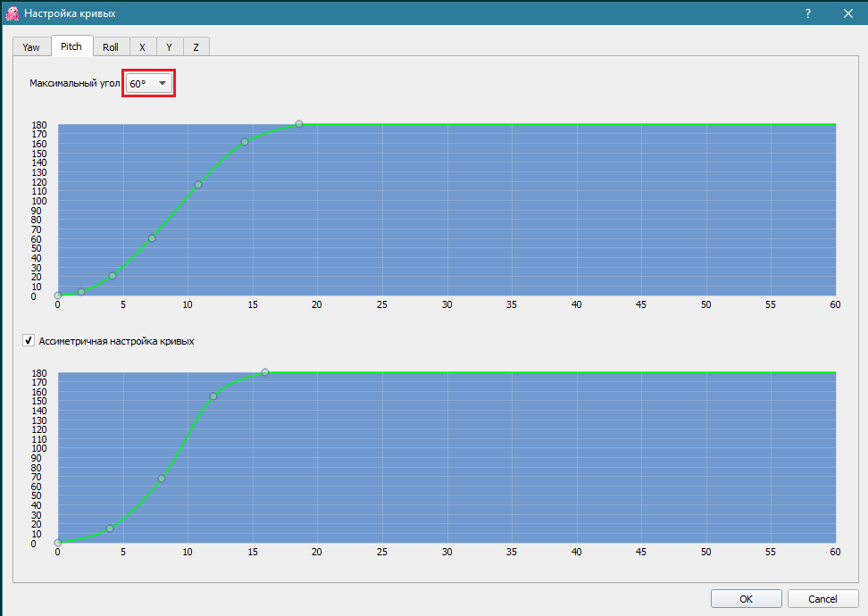Select top curve point near x=2

coord(81,292)
